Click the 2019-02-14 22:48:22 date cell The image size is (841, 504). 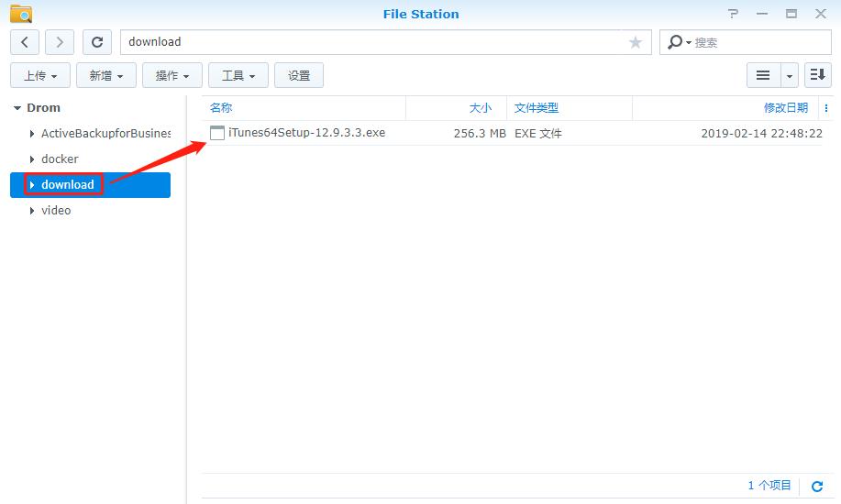coord(761,134)
